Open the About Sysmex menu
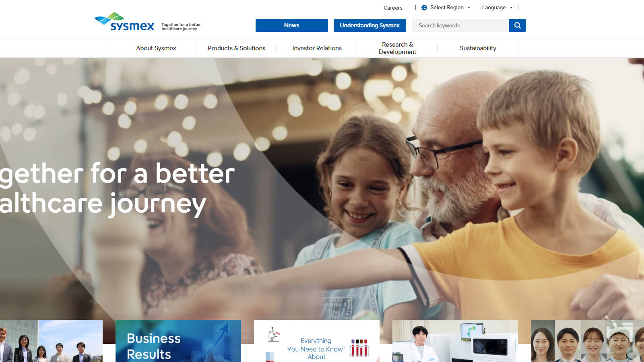Viewport: 644px width, 362px height. click(156, 48)
